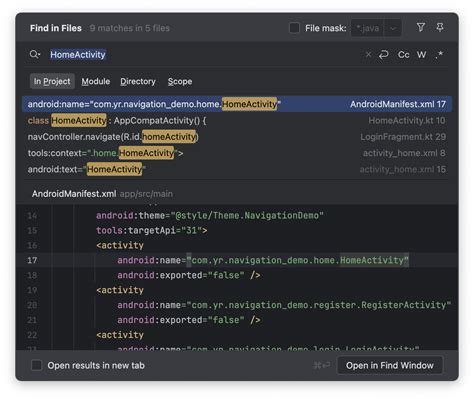
Task: Click the filter search results icon
Action: (x=421, y=28)
